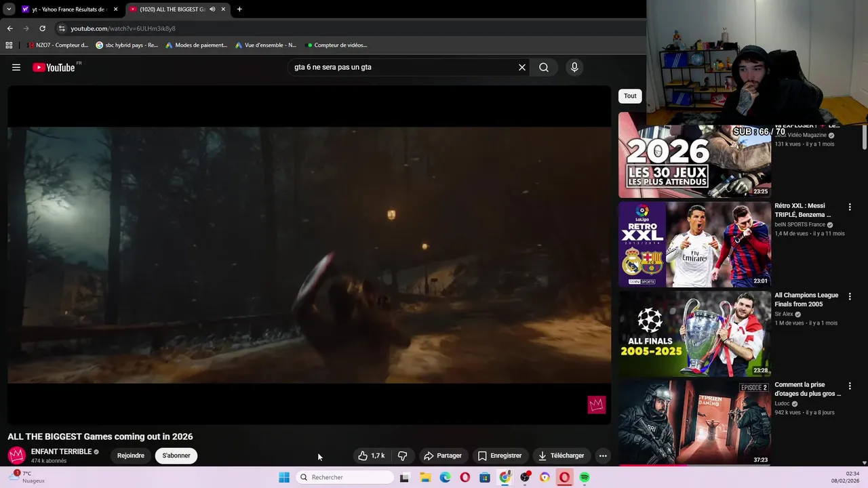The width and height of the screenshot is (868, 488).
Task: Open options for Comment la prise d'otages video
Action: pos(850,386)
